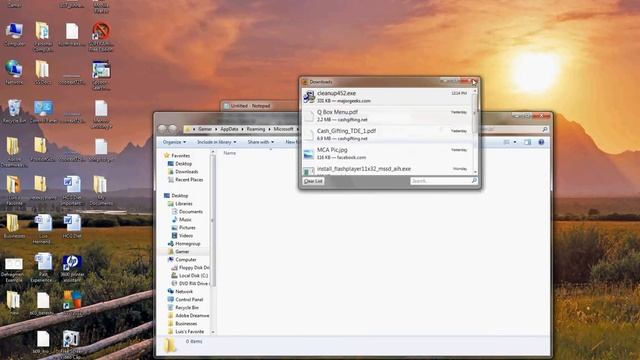Click the Computer desktop icon

coord(14,34)
